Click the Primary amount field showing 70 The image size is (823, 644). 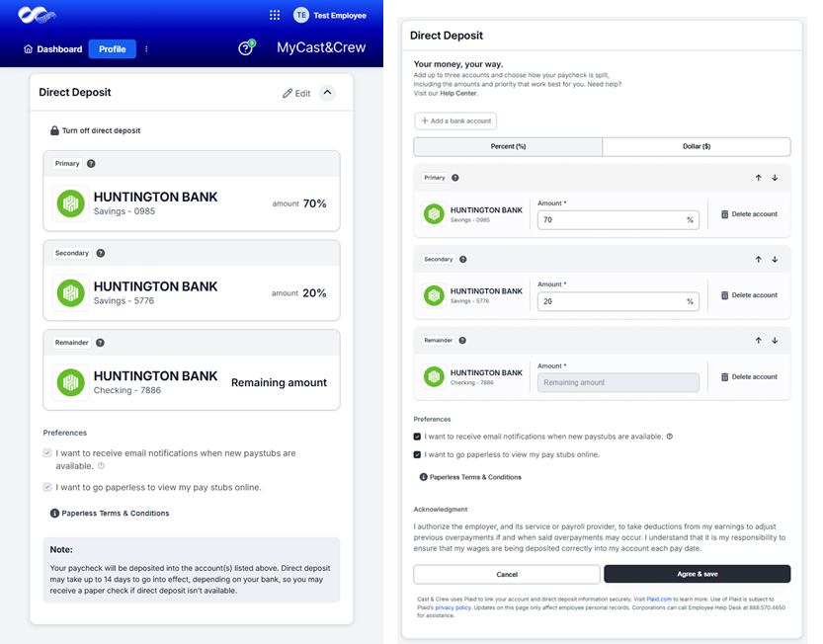[618, 220]
